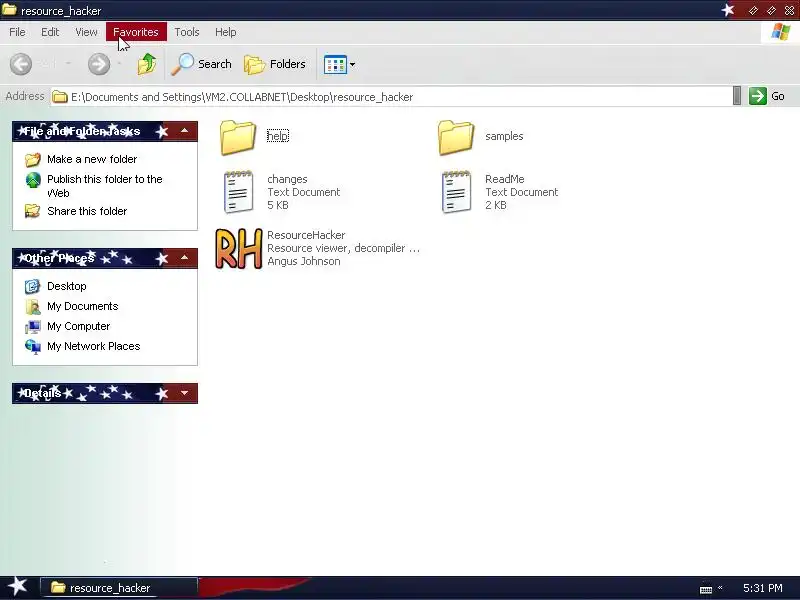This screenshot has width=800, height=600.
Task: Click the title bar folder icon
Action: click(x=9, y=10)
